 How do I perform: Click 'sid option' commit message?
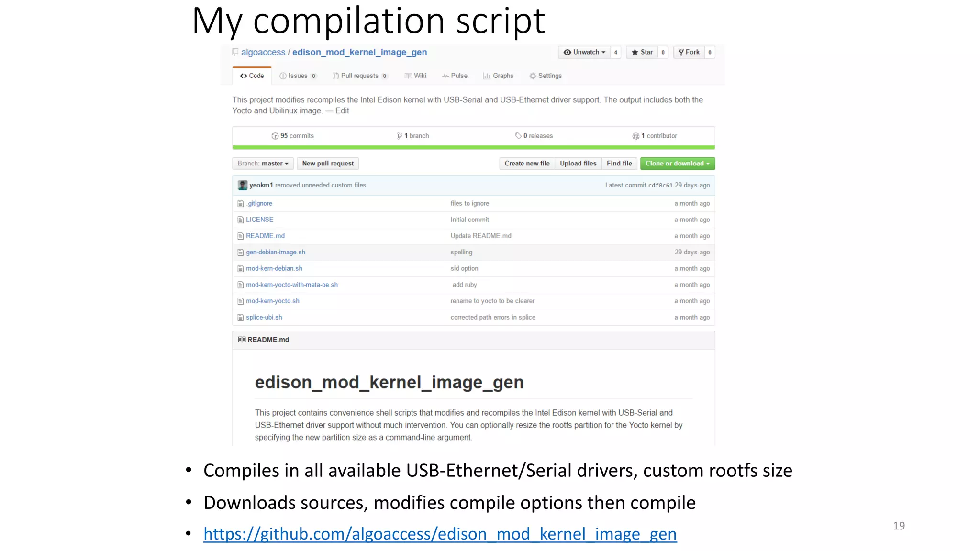click(464, 269)
